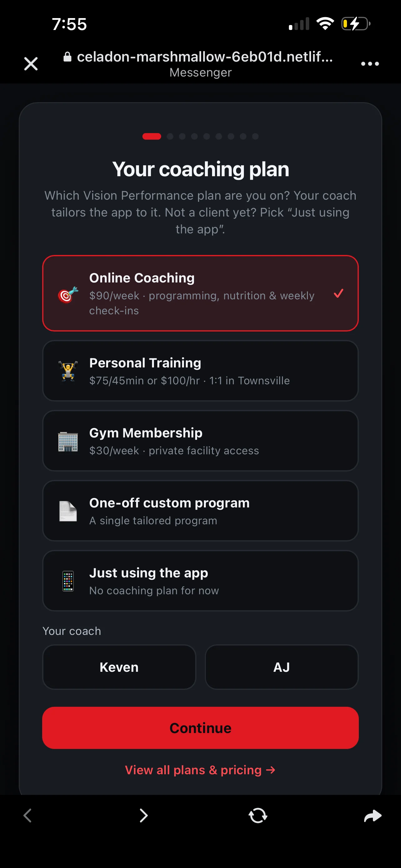Choose AJ as your coach
This screenshot has width=401, height=868.
(281, 667)
